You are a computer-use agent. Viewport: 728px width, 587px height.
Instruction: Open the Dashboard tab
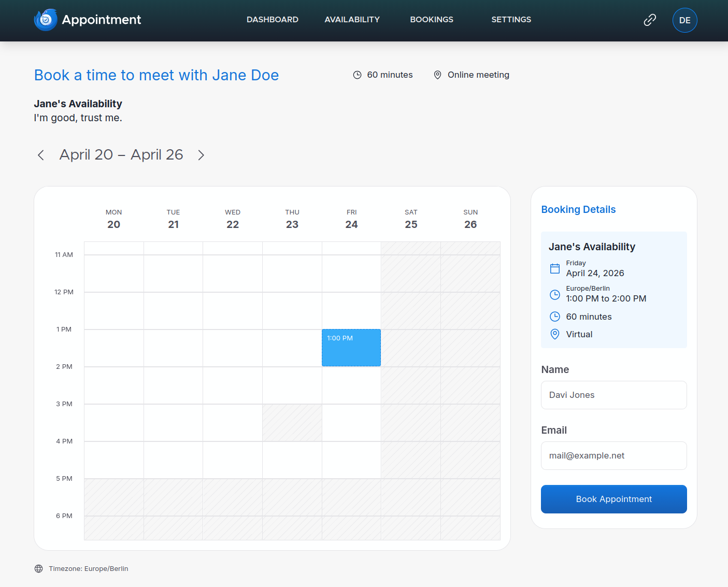pos(273,20)
